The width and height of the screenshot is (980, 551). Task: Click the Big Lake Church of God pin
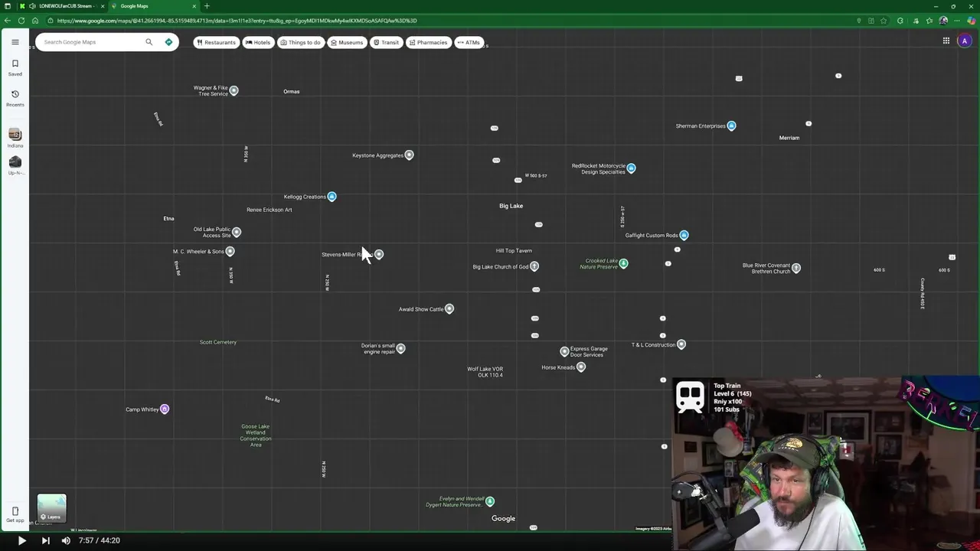(x=534, y=266)
